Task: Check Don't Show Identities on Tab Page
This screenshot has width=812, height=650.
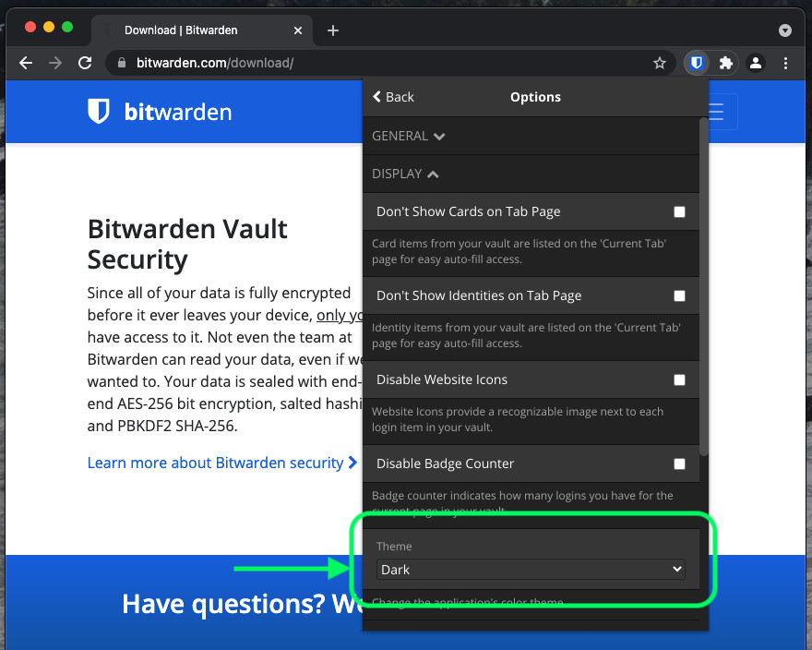Action: point(679,295)
